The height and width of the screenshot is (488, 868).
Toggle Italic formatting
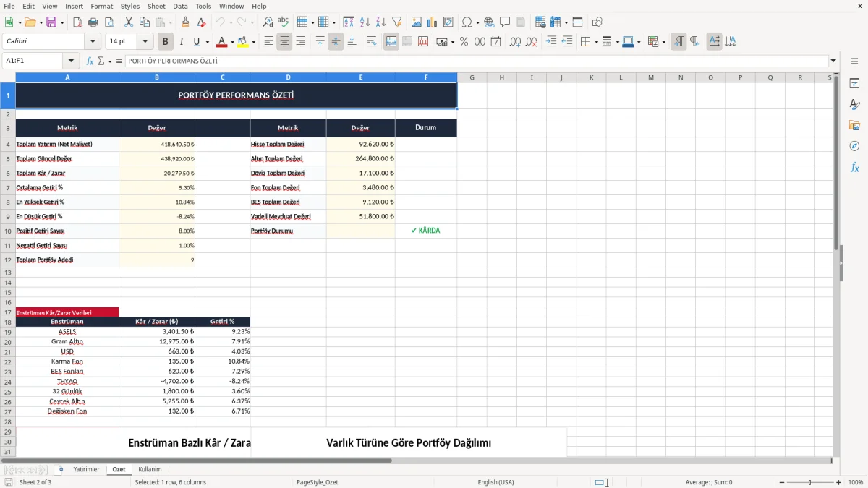tap(182, 42)
